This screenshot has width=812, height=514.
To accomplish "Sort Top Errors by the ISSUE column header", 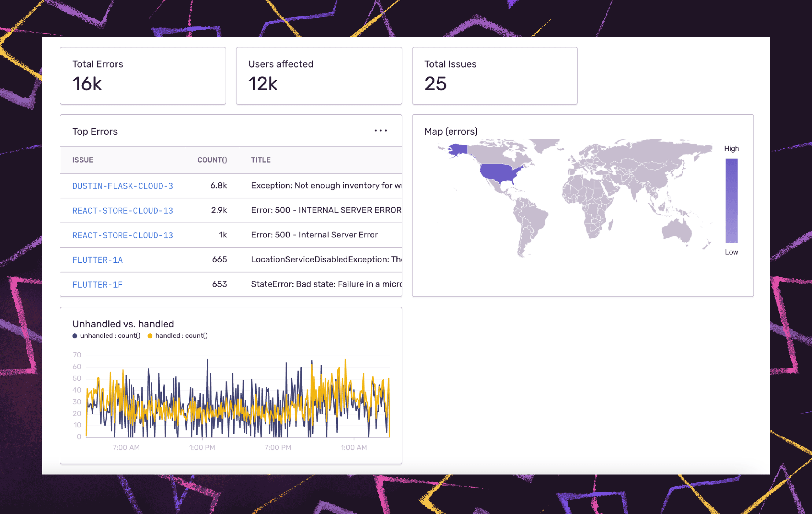I will coord(83,160).
